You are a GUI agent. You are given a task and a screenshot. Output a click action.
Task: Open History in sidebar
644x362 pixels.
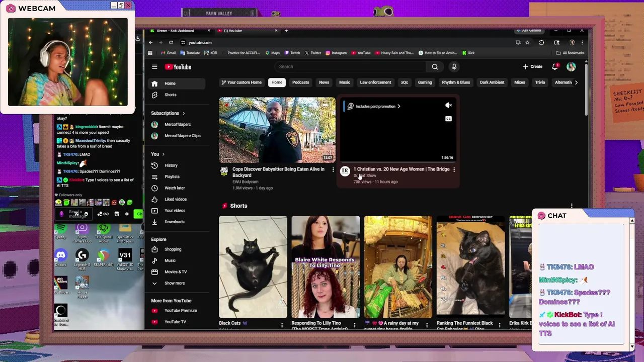pyautogui.click(x=177, y=165)
